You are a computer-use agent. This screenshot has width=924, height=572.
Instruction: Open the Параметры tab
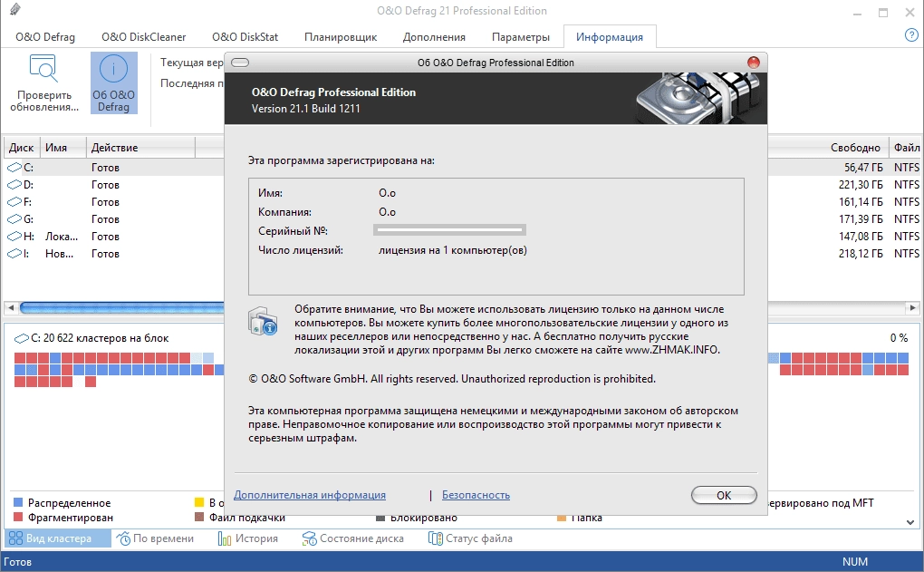tap(521, 36)
